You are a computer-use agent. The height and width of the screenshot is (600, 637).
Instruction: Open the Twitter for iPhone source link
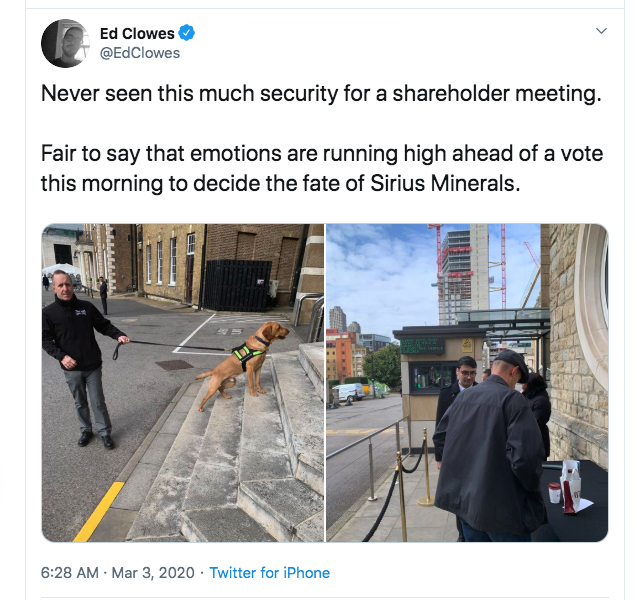point(269,573)
